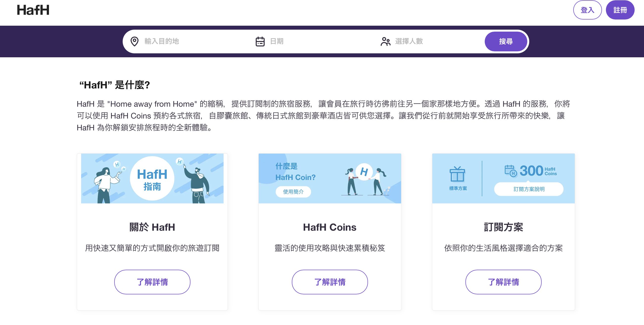Click the HafH Coins card title
The width and height of the screenshot is (644, 325).
coord(330,227)
